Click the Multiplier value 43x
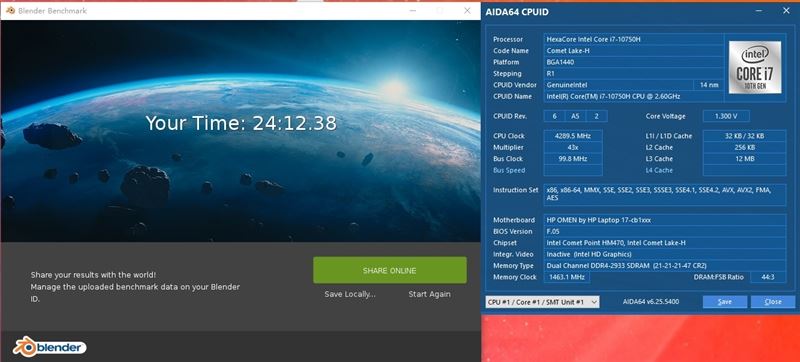 [573, 147]
